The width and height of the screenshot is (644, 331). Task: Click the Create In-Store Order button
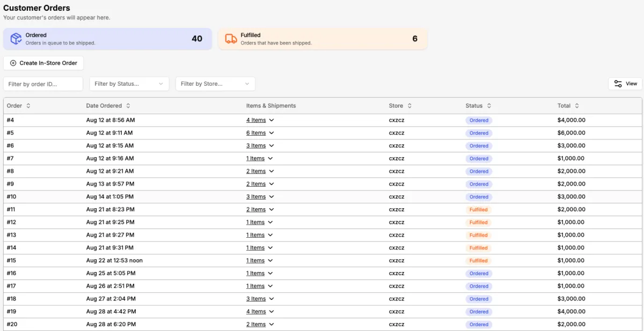coord(43,63)
